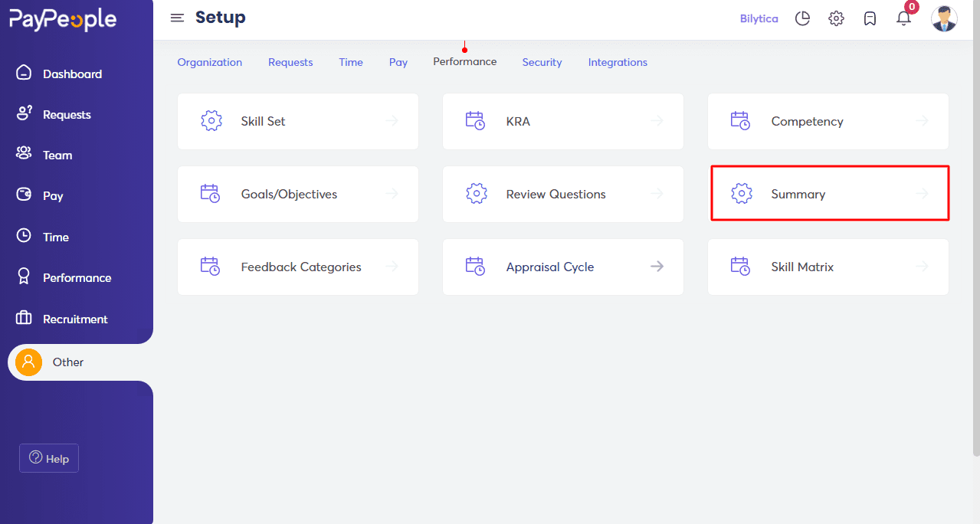Click arrow on the KRA card

pos(657,121)
